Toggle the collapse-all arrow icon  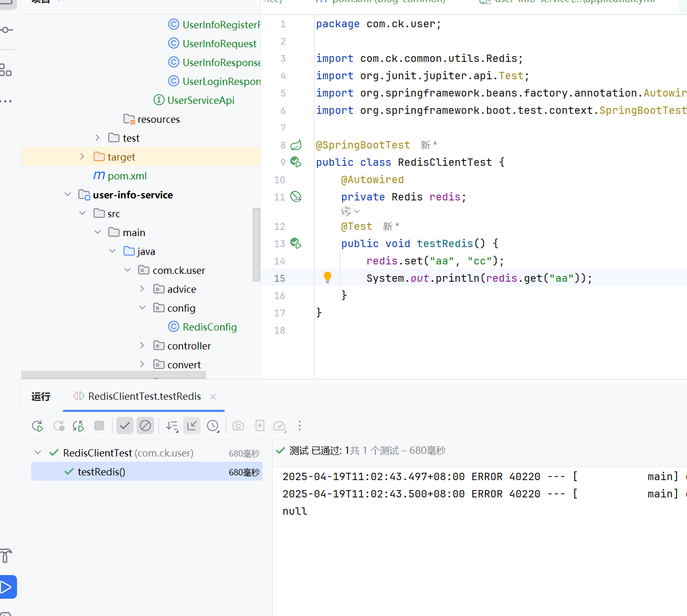tap(192, 426)
